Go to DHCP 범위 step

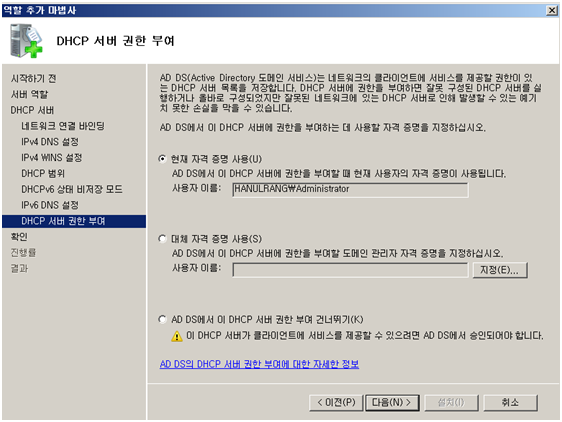point(43,173)
